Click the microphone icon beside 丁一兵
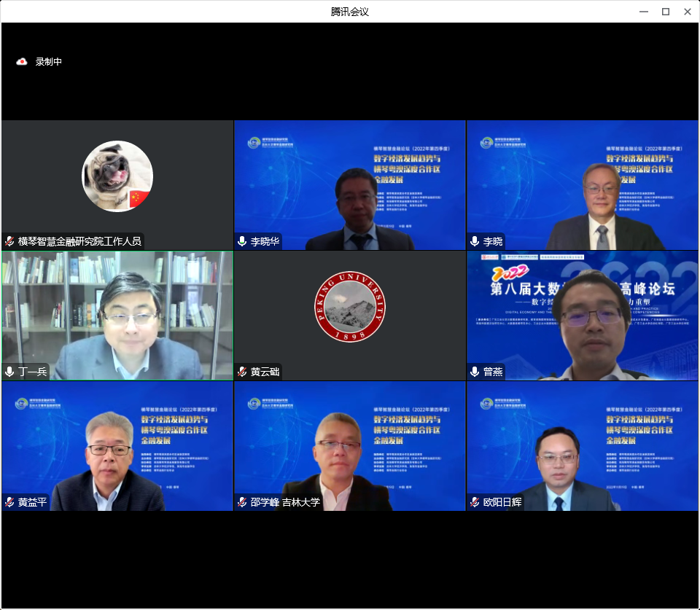This screenshot has width=700, height=610. pyautogui.click(x=9, y=372)
